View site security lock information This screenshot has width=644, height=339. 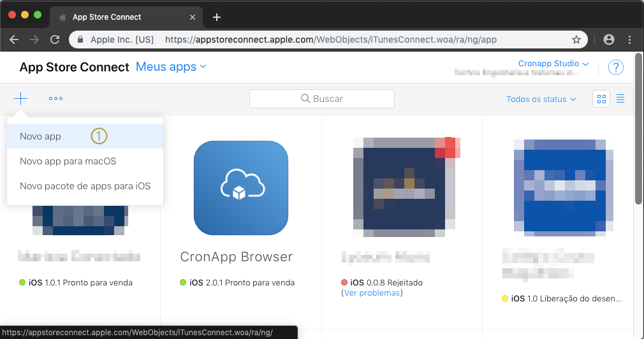pyautogui.click(x=80, y=40)
